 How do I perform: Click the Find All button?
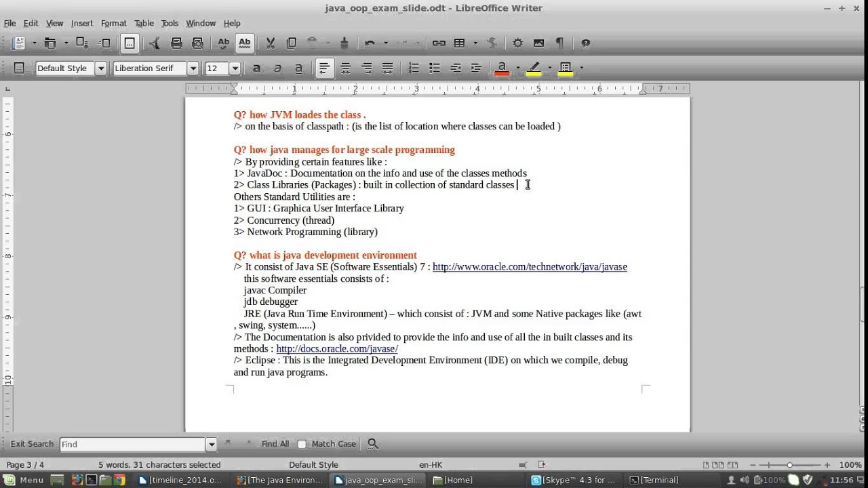click(275, 444)
